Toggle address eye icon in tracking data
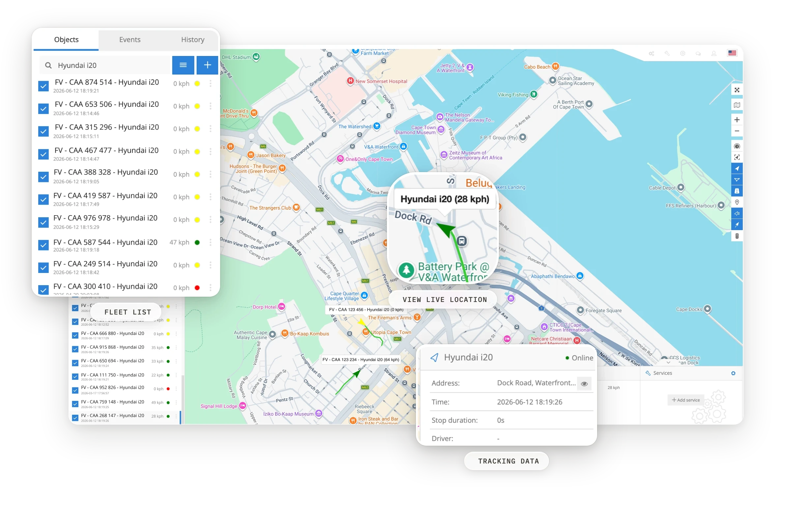 tap(584, 383)
